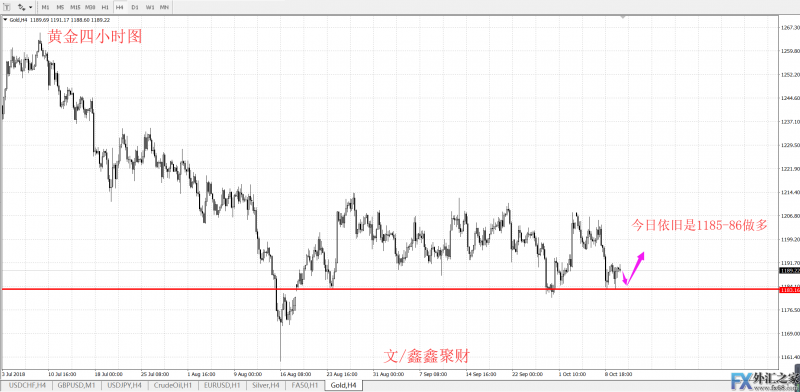Switch chart to M30 timeframe
The image size is (800, 392).
click(x=90, y=7)
